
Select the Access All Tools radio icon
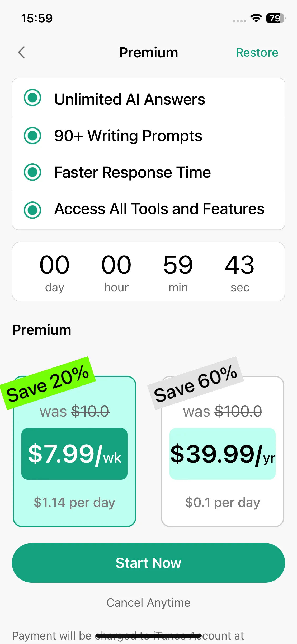tap(32, 210)
